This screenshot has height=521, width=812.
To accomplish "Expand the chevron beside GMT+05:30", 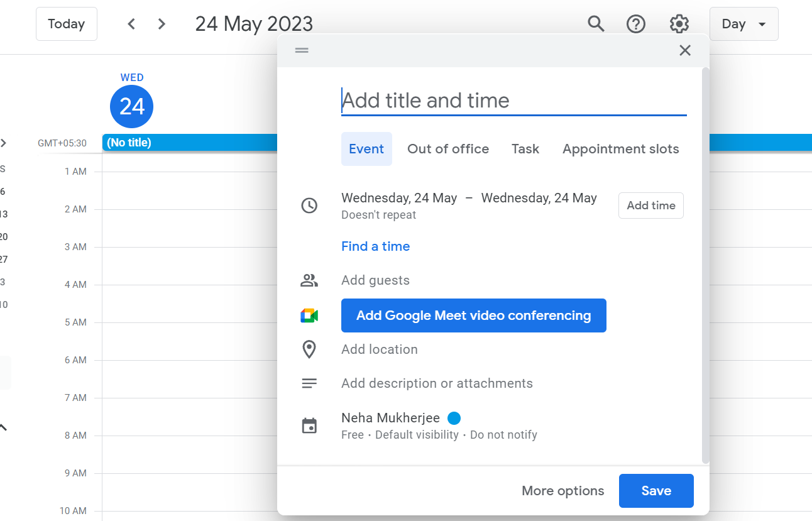I will point(4,143).
